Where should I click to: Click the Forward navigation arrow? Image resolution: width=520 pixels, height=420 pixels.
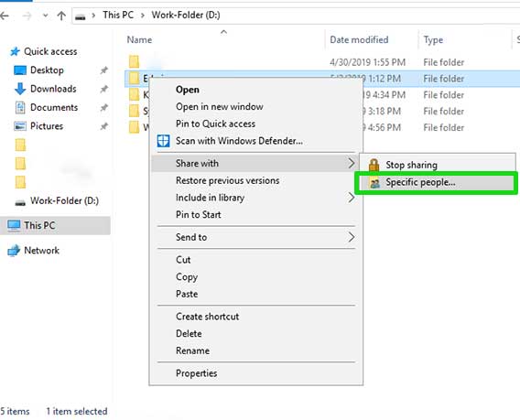pyautogui.click(x=27, y=16)
